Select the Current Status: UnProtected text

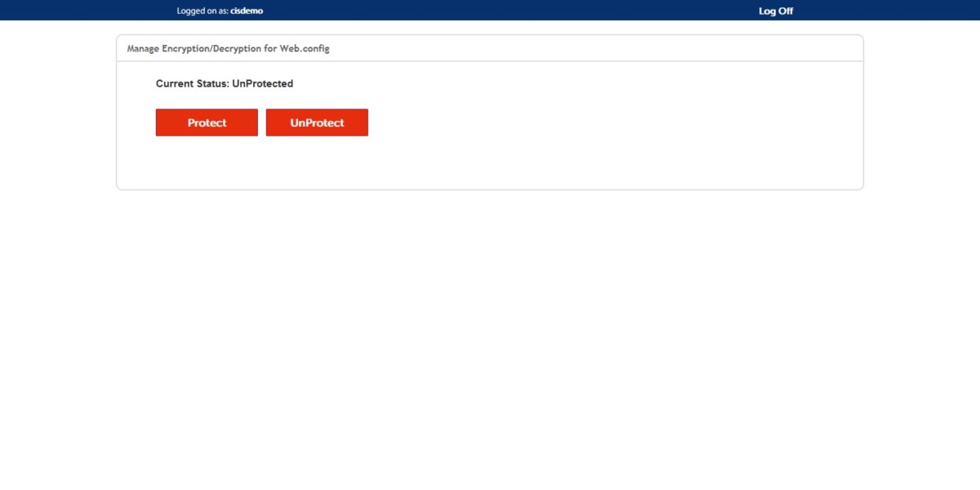(x=225, y=82)
